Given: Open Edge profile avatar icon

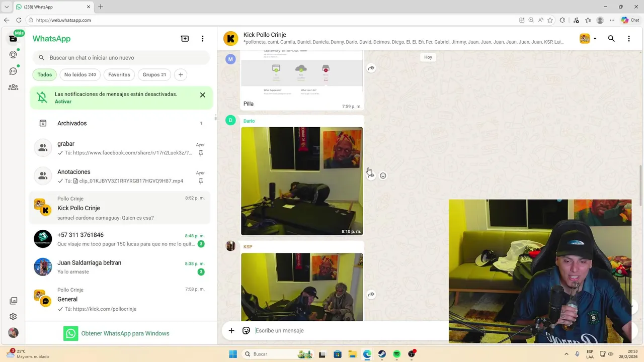Looking at the screenshot, I should (600, 20).
